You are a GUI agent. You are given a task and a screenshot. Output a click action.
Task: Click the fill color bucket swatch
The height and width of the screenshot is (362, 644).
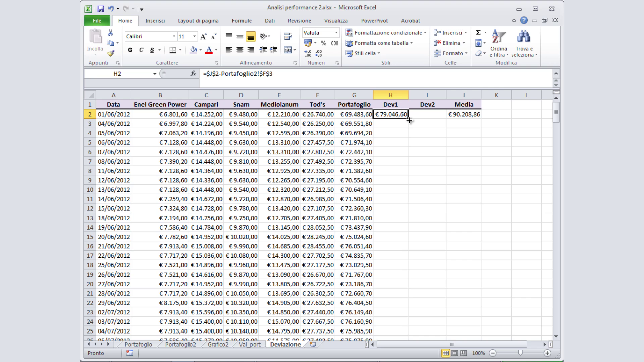194,50
